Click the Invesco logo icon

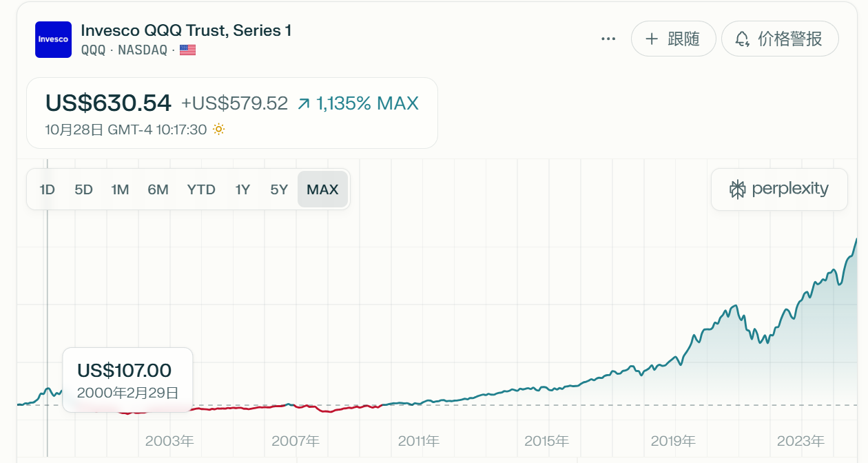pyautogui.click(x=53, y=39)
